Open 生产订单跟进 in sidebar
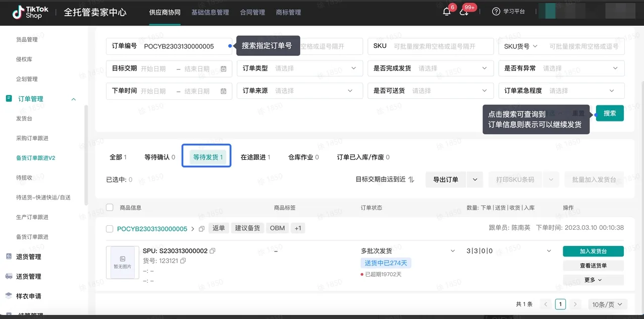 (x=32, y=217)
